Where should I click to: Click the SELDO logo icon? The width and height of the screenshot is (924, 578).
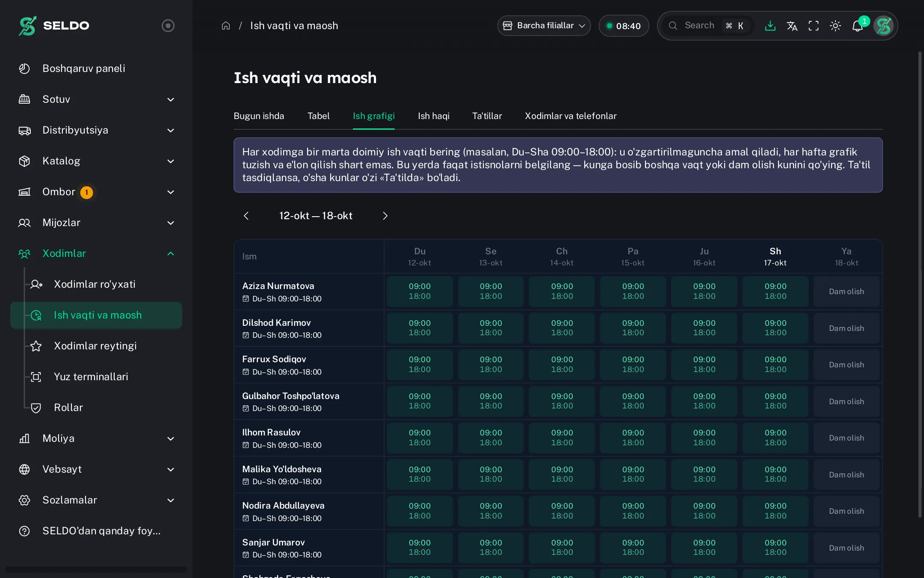click(x=27, y=26)
